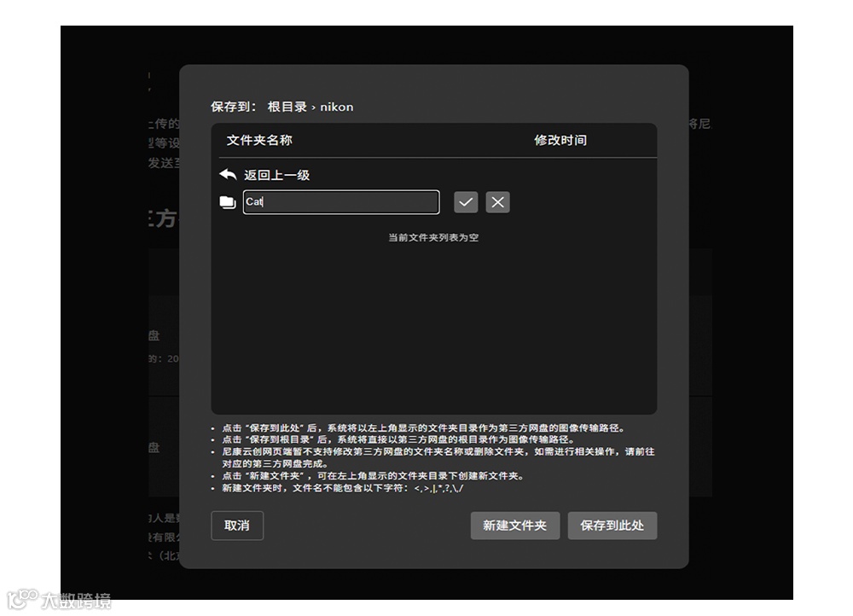853x616 pixels.
Task: Click 保存到此处 to save to this folder
Action: 612,526
